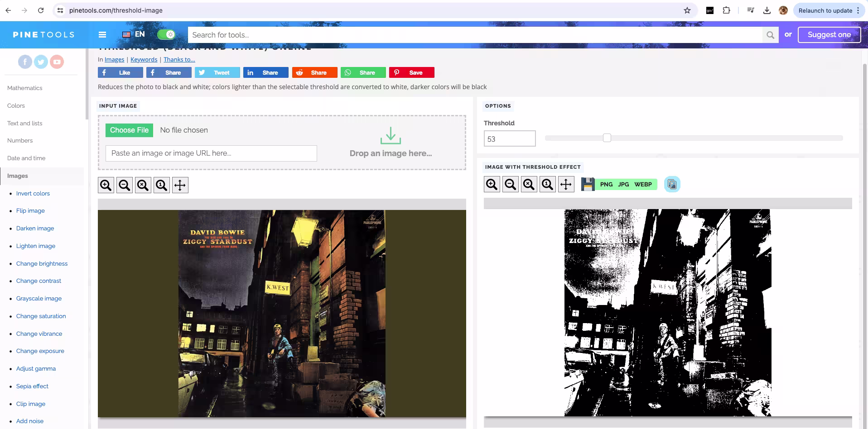Click the Relaunch to update button
Image resolution: width=868 pixels, height=429 pixels.
coord(825,10)
